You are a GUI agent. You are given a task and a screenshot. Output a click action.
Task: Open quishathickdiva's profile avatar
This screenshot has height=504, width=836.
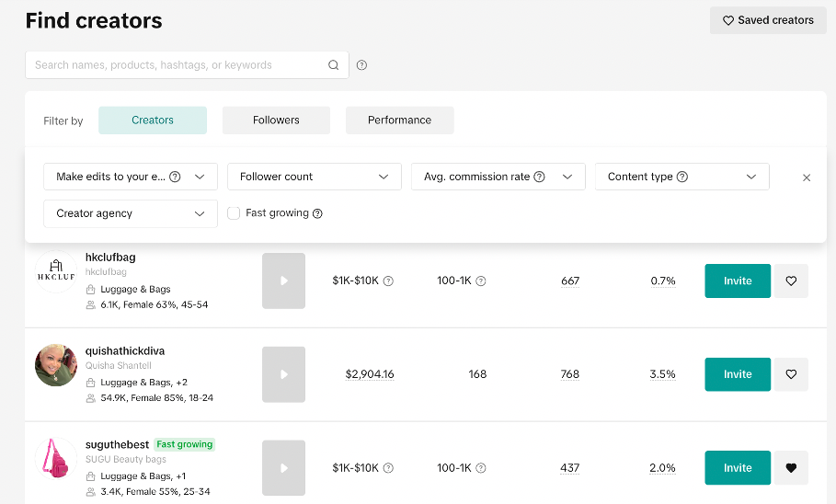click(55, 365)
